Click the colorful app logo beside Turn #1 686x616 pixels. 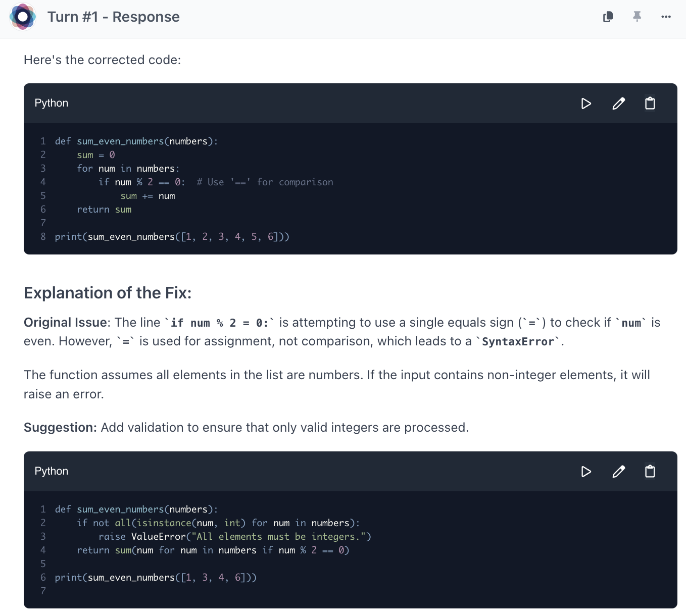23,17
